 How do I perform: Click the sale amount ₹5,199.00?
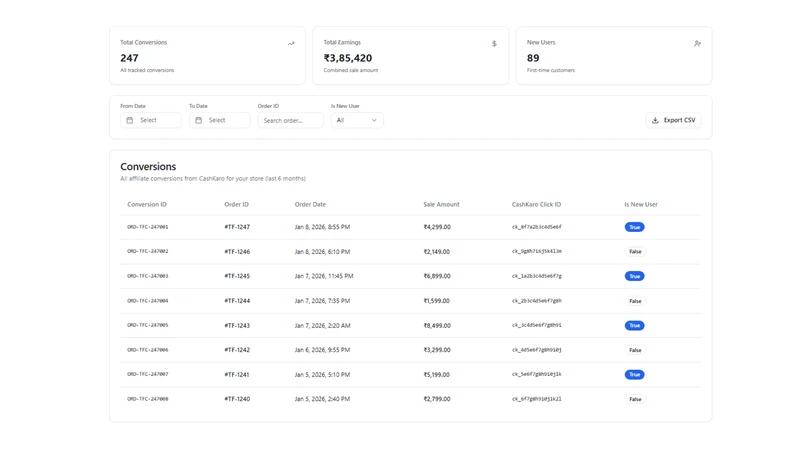click(x=437, y=374)
